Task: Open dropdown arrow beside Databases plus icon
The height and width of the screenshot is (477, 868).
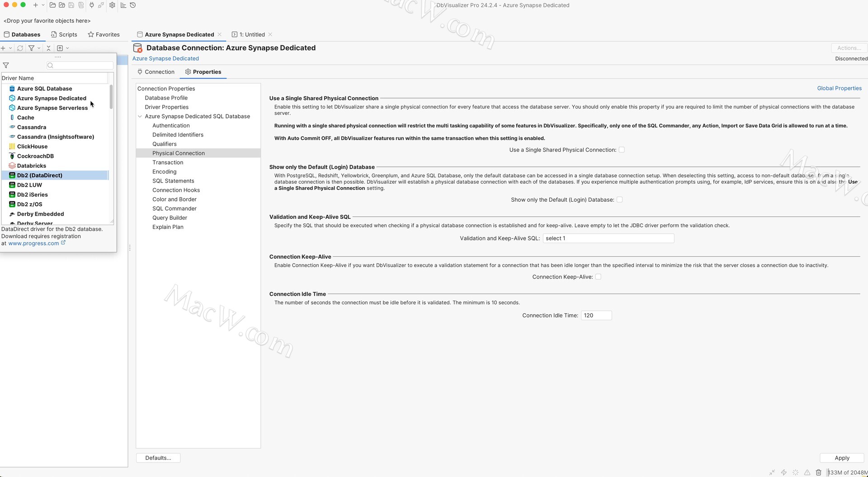Action: pyautogui.click(x=10, y=48)
